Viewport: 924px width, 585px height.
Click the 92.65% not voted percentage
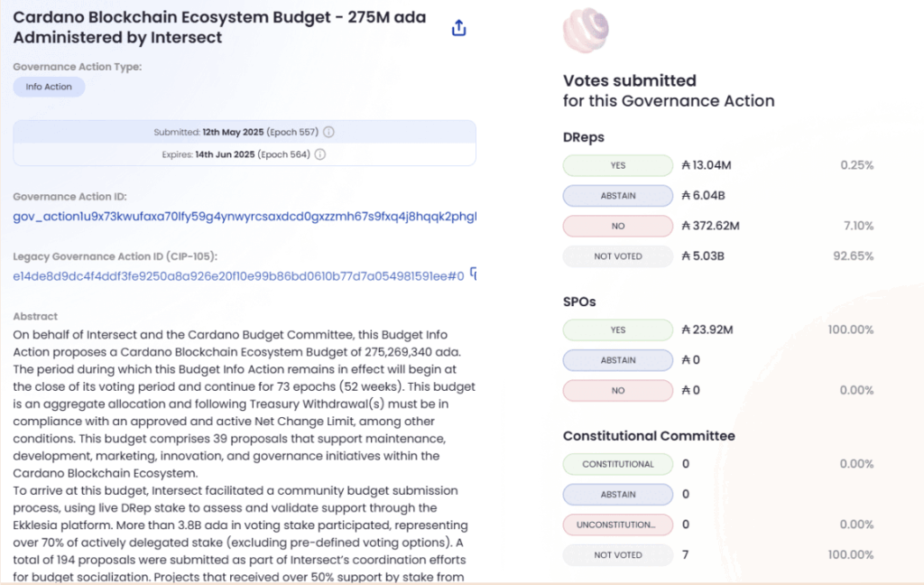coord(854,256)
